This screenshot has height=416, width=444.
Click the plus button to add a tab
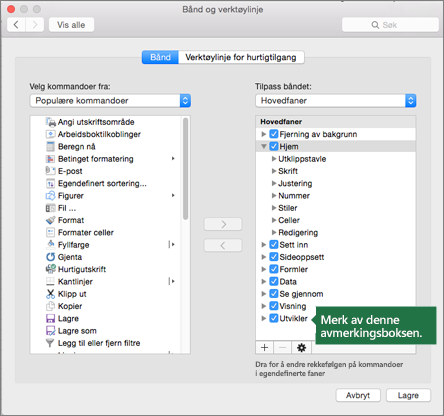(264, 348)
